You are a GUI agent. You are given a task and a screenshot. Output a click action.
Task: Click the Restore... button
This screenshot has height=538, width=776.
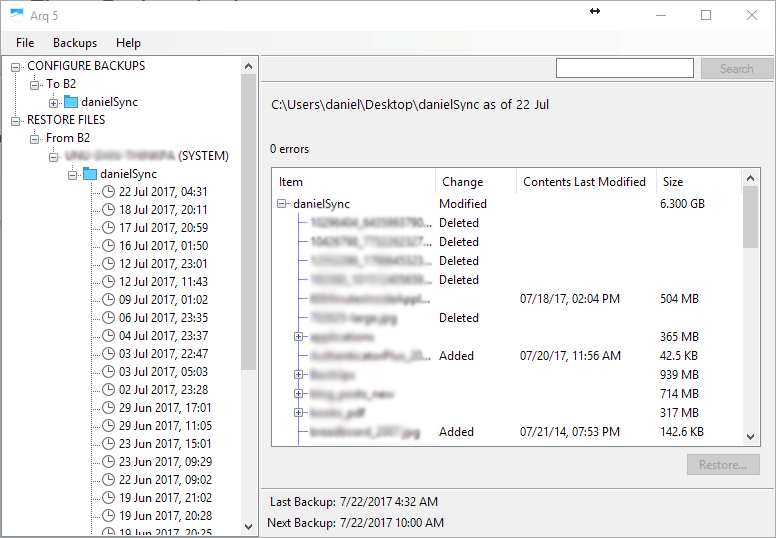click(x=723, y=465)
